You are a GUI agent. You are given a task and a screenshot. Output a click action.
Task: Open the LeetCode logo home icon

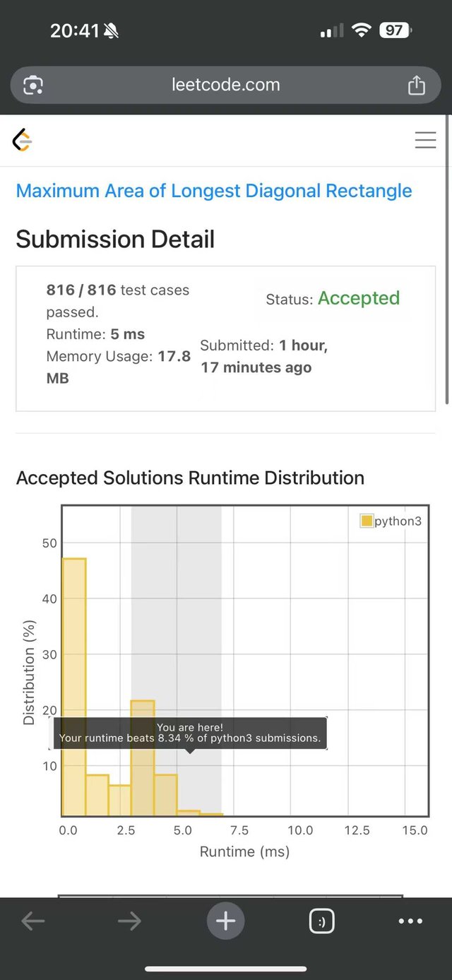pos(23,140)
